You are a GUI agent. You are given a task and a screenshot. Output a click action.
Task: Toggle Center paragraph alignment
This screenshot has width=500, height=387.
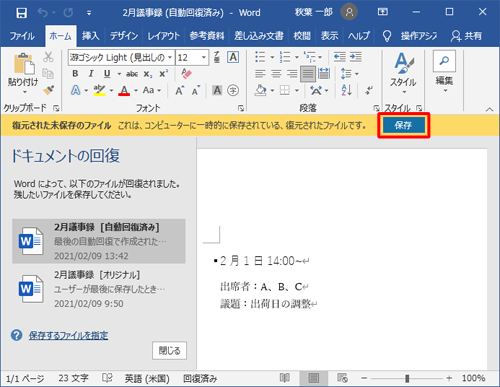point(276,74)
